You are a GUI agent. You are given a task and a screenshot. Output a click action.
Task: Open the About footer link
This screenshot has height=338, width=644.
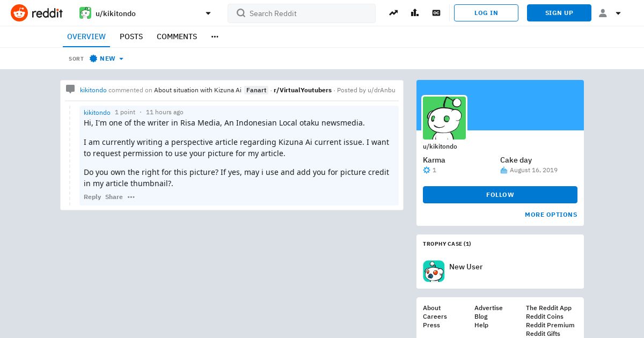tap(431, 308)
